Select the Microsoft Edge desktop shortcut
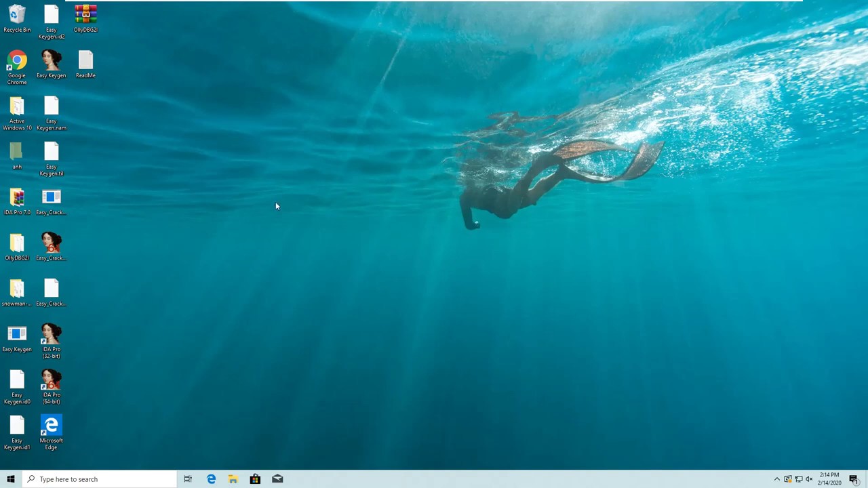 click(52, 433)
